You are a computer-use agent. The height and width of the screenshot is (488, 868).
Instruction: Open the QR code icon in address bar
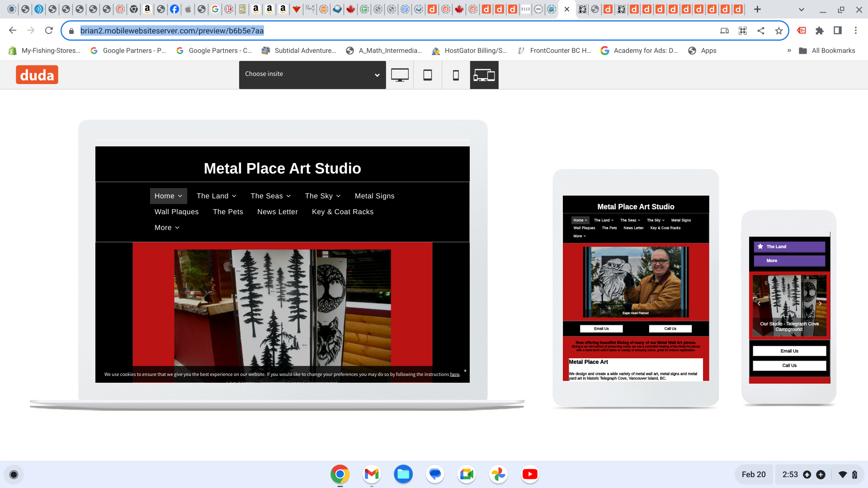coord(743,31)
